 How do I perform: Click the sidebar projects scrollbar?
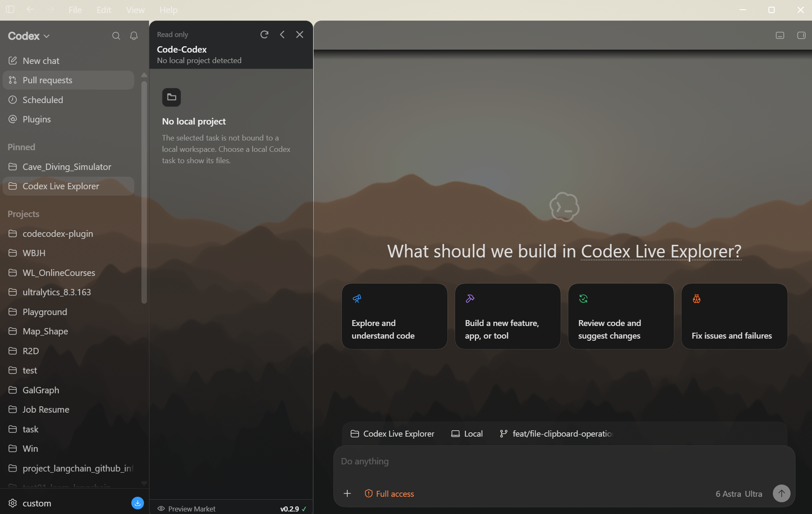click(144, 191)
